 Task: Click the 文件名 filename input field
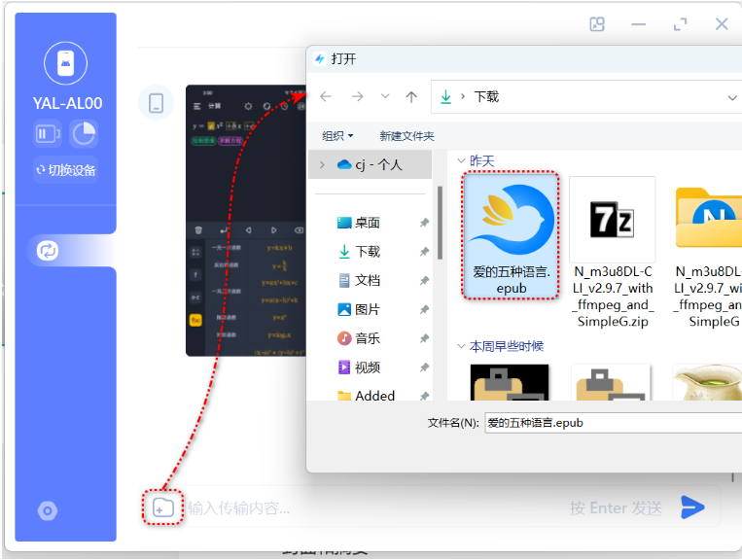(x=613, y=423)
